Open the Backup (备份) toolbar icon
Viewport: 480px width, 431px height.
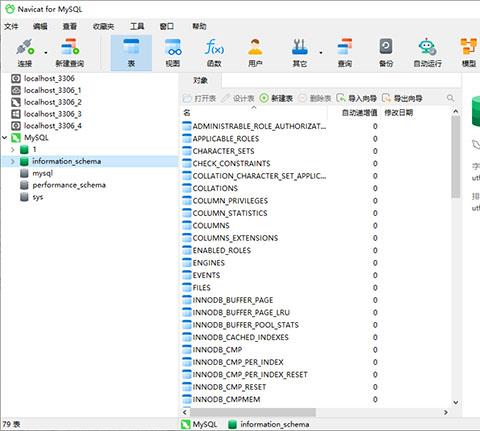pyautogui.click(x=386, y=53)
